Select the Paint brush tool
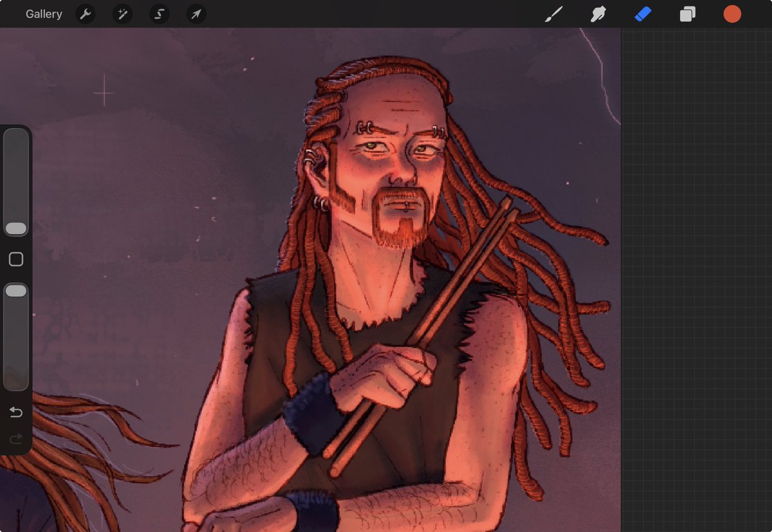The image size is (772, 532). point(553,14)
